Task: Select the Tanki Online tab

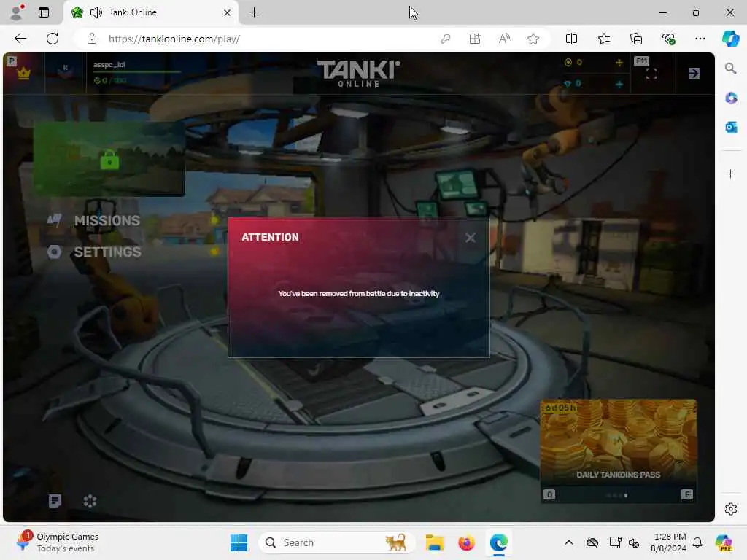Action: coord(150,12)
